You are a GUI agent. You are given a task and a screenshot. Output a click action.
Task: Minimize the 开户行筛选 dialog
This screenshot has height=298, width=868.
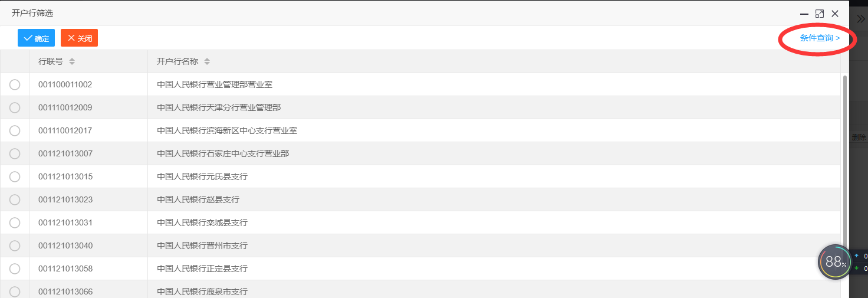coord(804,14)
